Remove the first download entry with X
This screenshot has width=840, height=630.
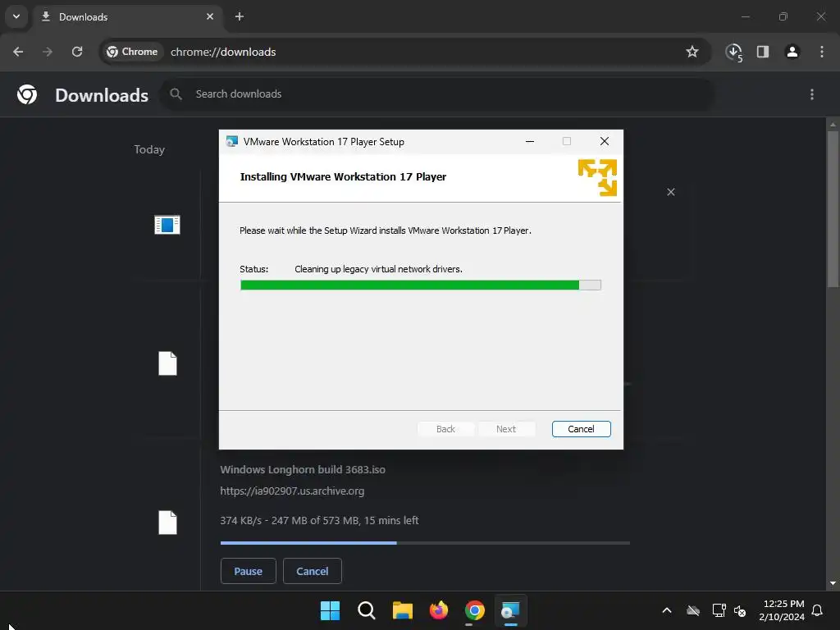(671, 192)
